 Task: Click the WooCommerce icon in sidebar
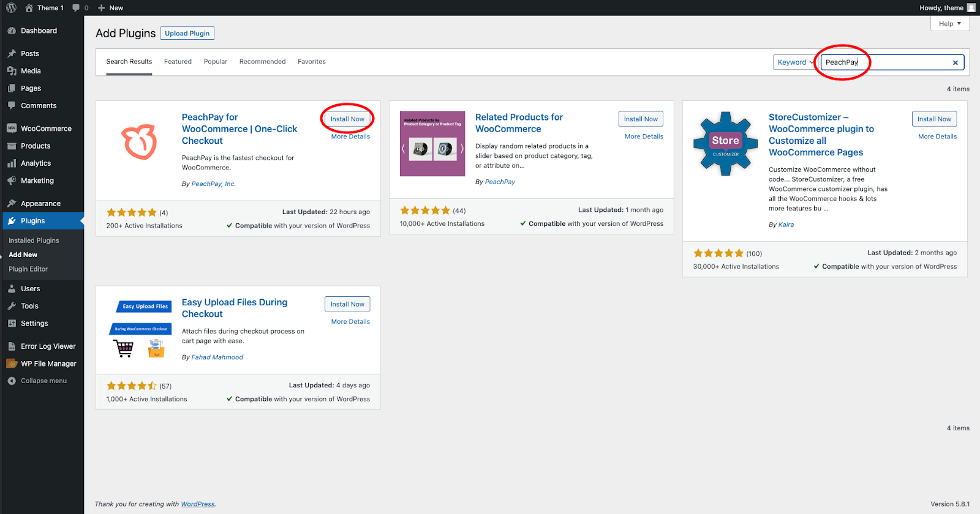click(x=12, y=128)
